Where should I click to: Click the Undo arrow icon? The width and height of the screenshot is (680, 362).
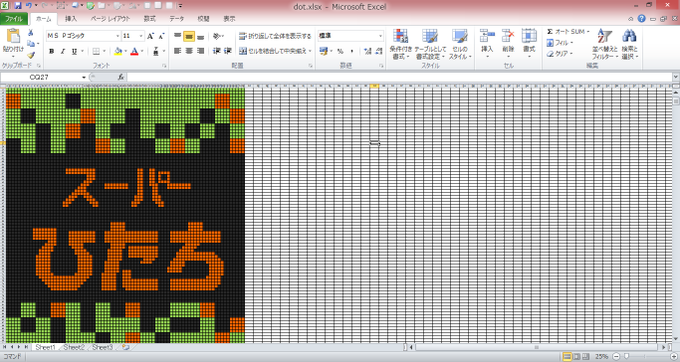coord(29,6)
